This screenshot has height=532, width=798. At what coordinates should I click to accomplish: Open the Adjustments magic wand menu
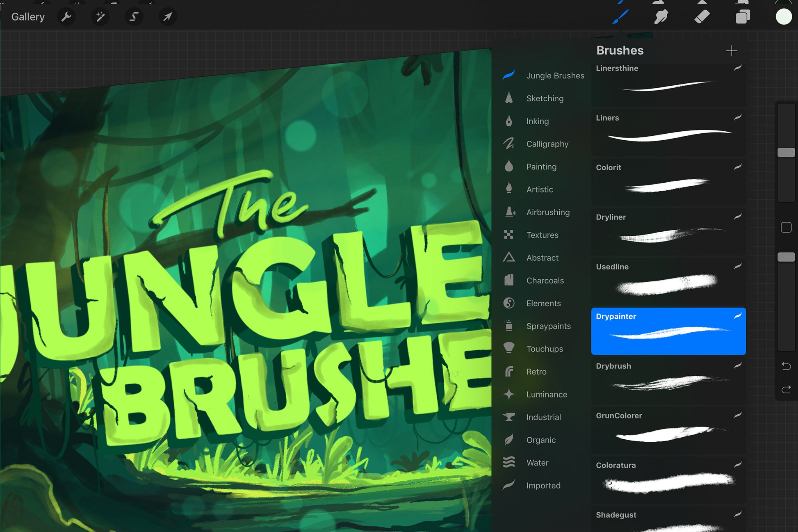(x=100, y=17)
